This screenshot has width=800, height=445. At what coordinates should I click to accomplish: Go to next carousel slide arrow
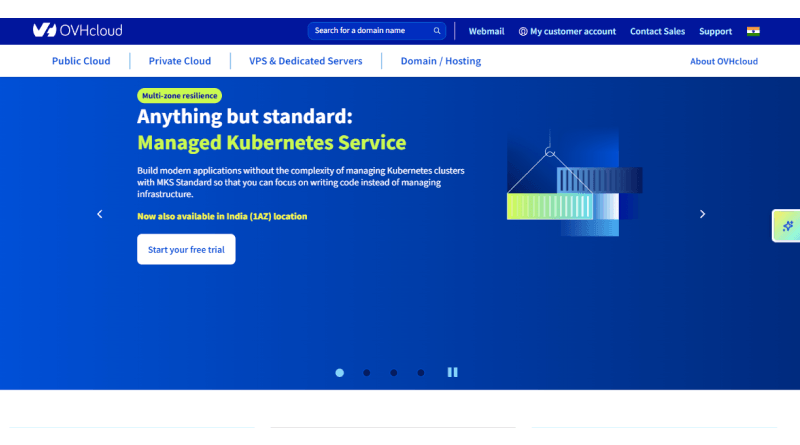pyautogui.click(x=702, y=214)
